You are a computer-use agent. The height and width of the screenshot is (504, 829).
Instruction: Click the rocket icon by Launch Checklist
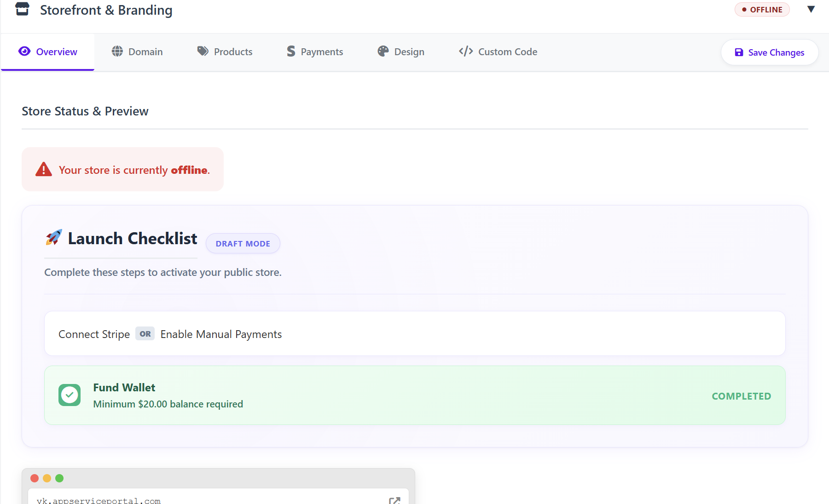(54, 238)
